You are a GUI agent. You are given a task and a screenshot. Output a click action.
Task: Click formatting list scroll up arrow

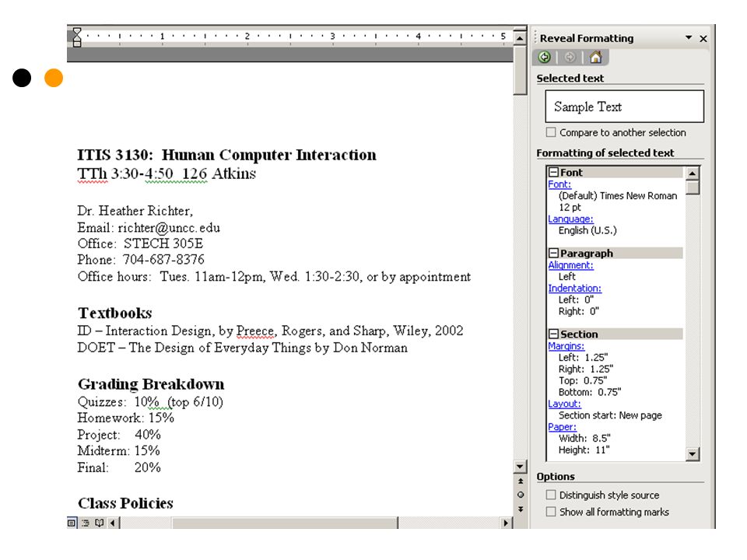[693, 173]
